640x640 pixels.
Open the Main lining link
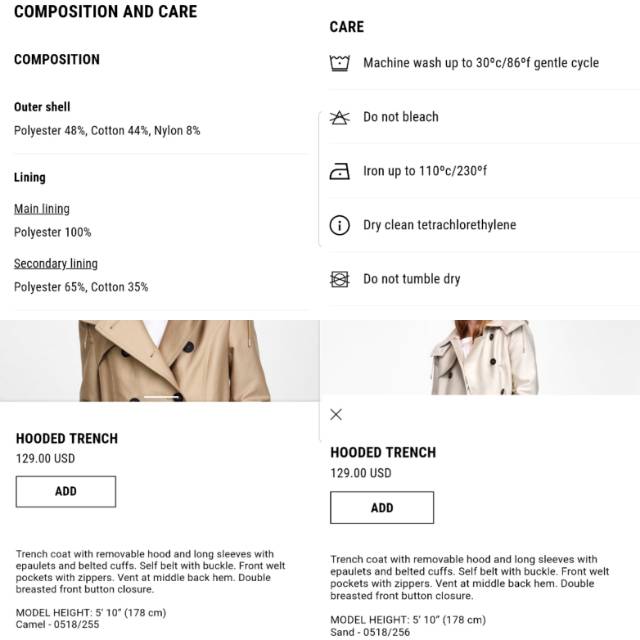click(x=42, y=209)
